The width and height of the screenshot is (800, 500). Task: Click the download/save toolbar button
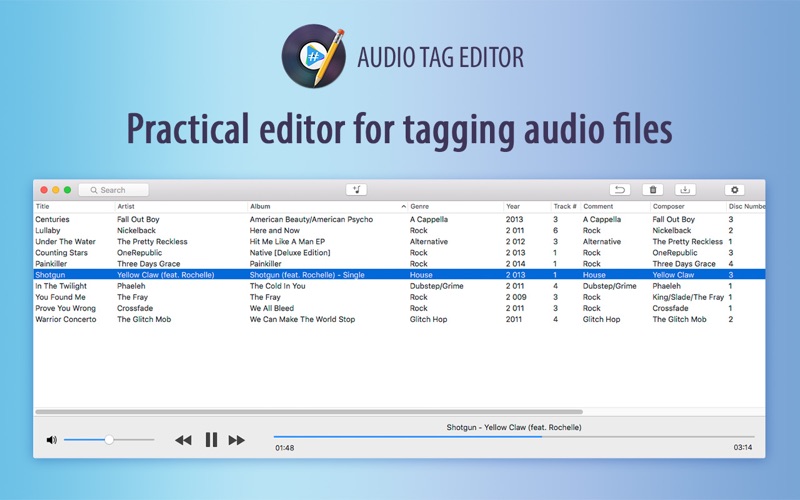(685, 190)
